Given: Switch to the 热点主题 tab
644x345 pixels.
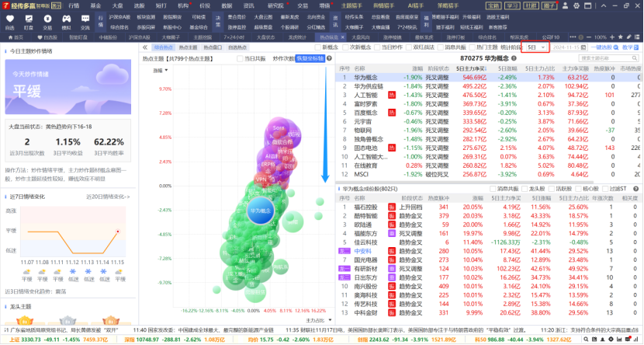Looking at the screenshot, I should point(188,47).
